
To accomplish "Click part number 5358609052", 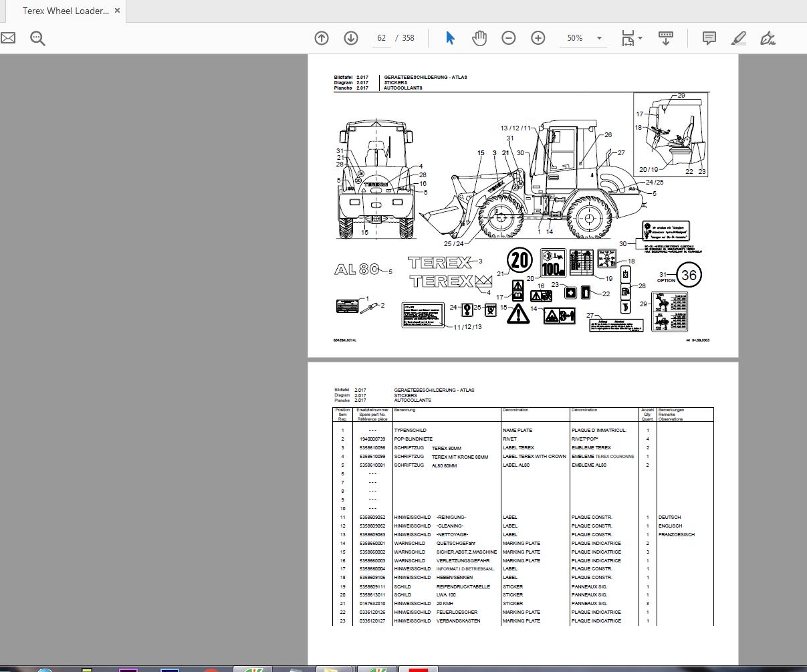I will 372,518.
